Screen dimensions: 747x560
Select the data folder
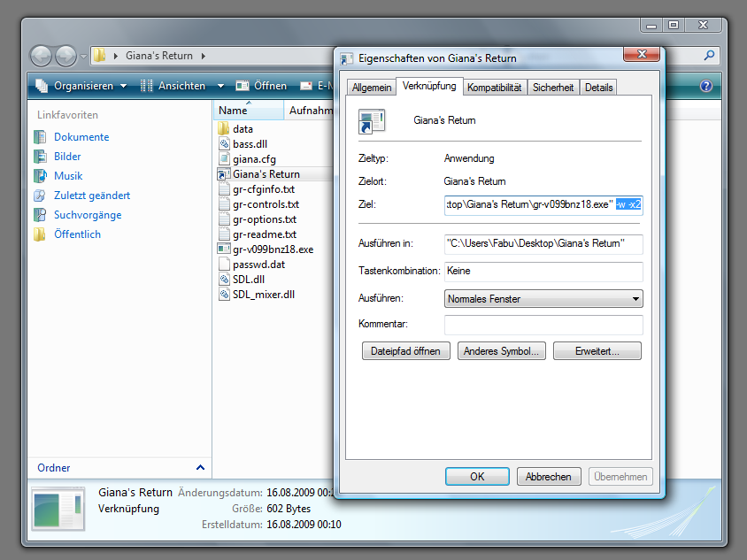[x=243, y=129]
